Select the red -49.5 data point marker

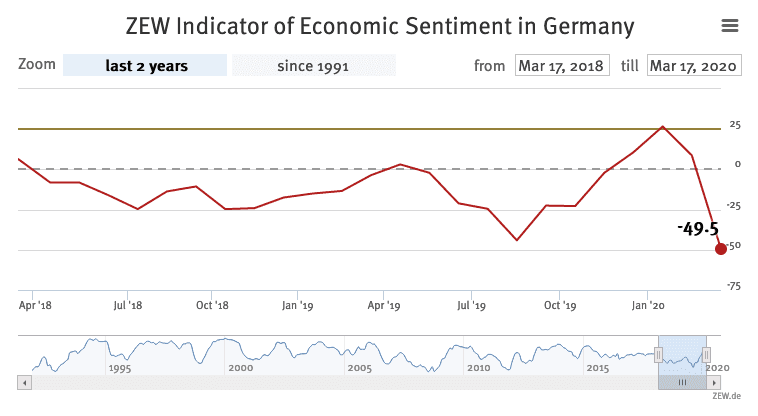tap(720, 248)
